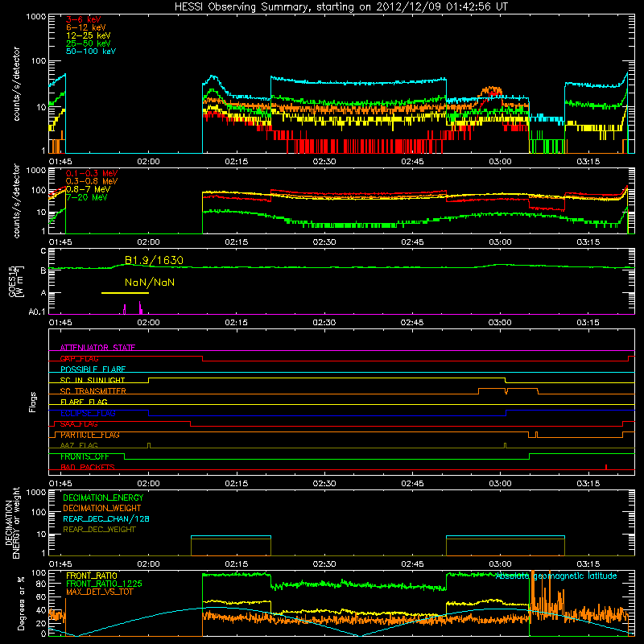Click the 25-50 keV legend entry

click(88, 43)
